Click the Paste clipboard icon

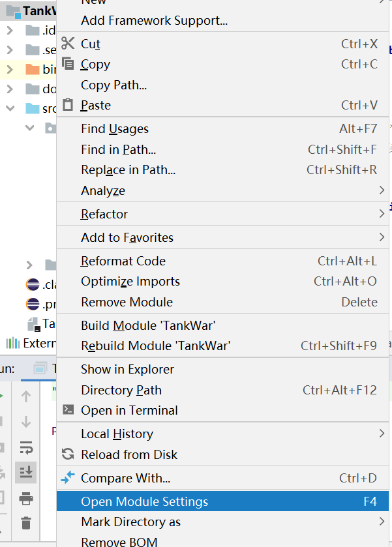68,105
